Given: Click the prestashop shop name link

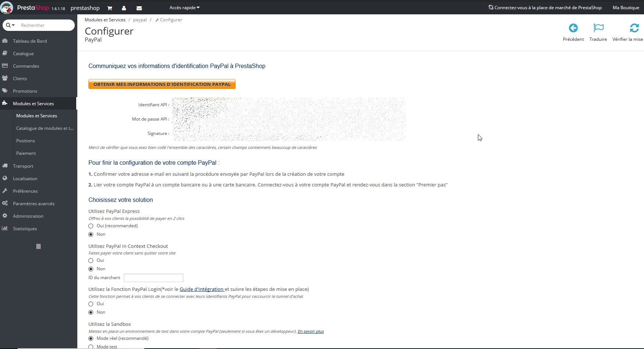Looking at the screenshot, I should 85,8.
